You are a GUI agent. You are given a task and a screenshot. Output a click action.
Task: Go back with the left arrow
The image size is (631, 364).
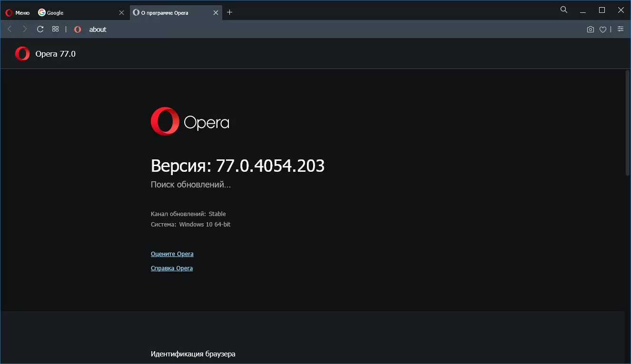click(x=10, y=29)
